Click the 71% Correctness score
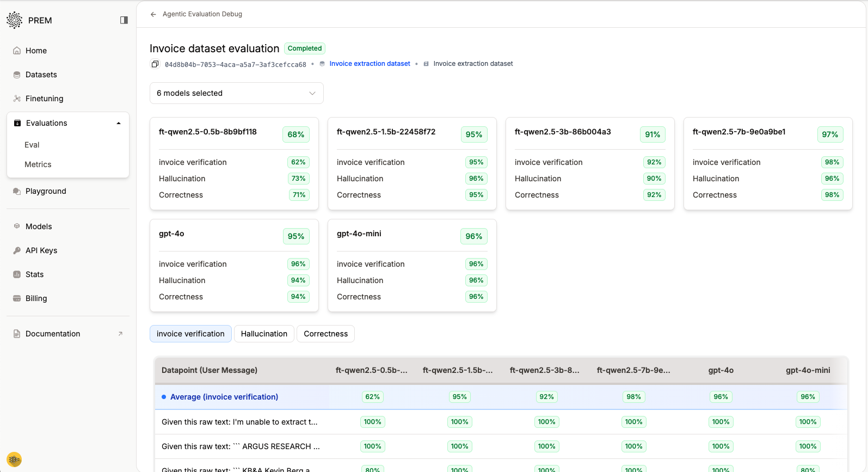Image resolution: width=868 pixels, height=472 pixels. coord(299,195)
